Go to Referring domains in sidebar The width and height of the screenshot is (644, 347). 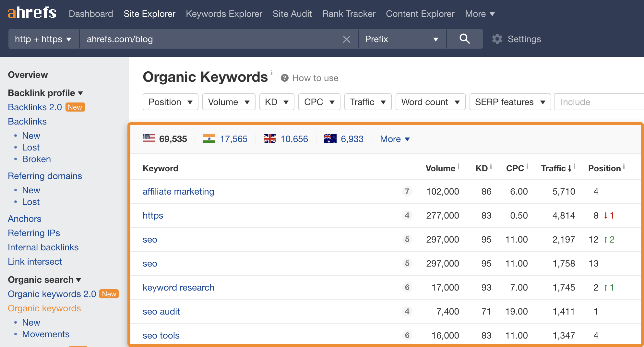pyautogui.click(x=45, y=176)
